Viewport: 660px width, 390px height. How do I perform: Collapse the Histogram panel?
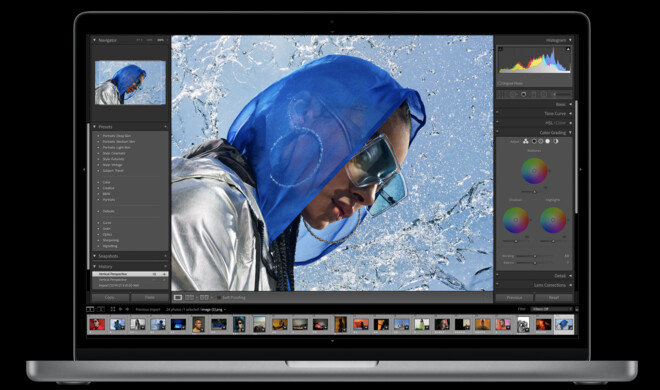coord(570,40)
